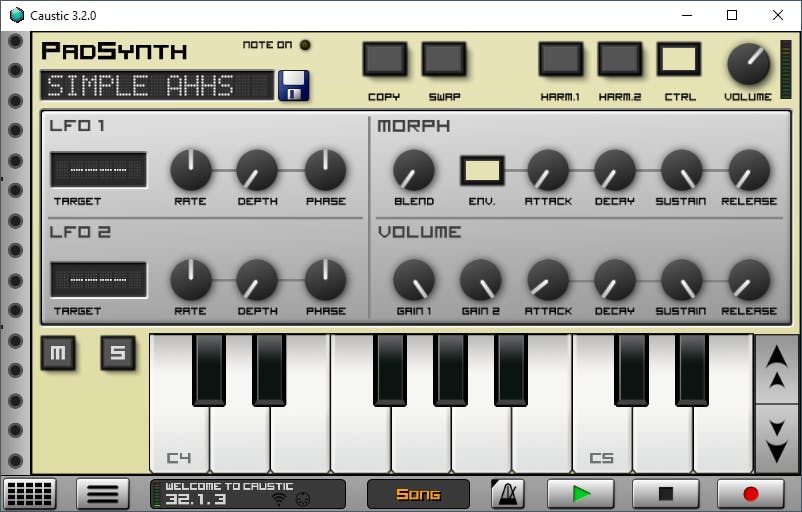Click the Morph Release knob
802x512 pixels.
[x=749, y=170]
